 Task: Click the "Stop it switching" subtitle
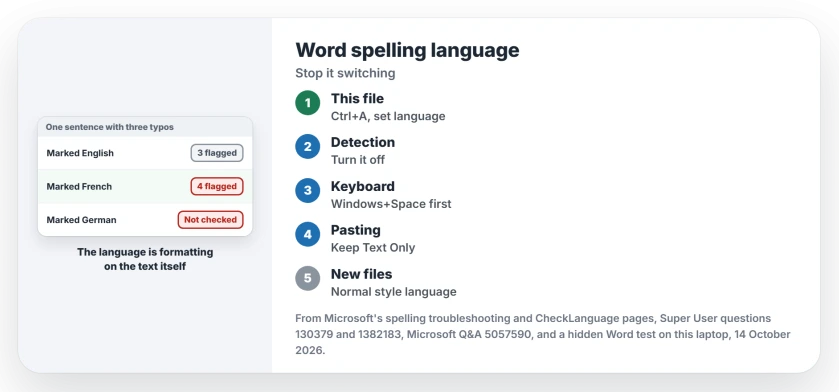[x=345, y=73]
